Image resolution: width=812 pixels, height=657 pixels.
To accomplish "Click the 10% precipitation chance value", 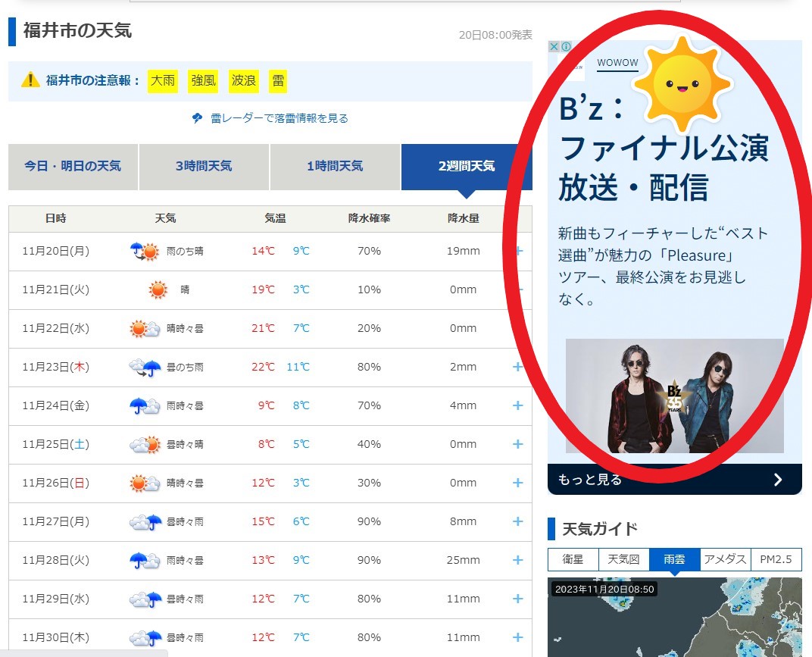I will point(369,289).
